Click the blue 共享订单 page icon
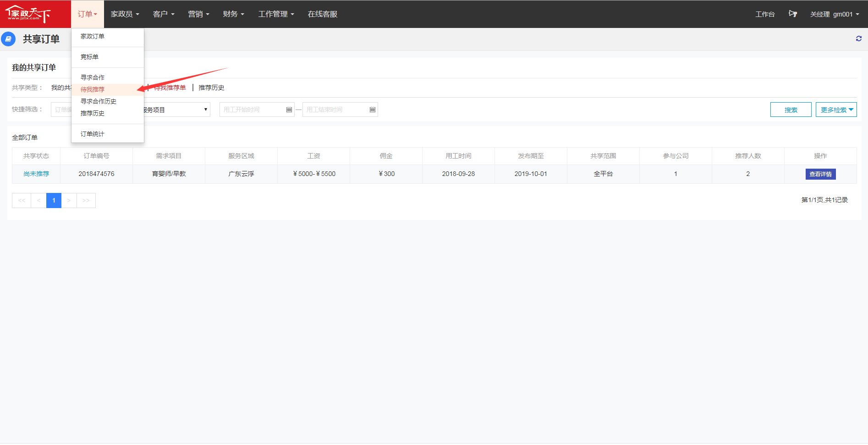 pyautogui.click(x=8, y=39)
